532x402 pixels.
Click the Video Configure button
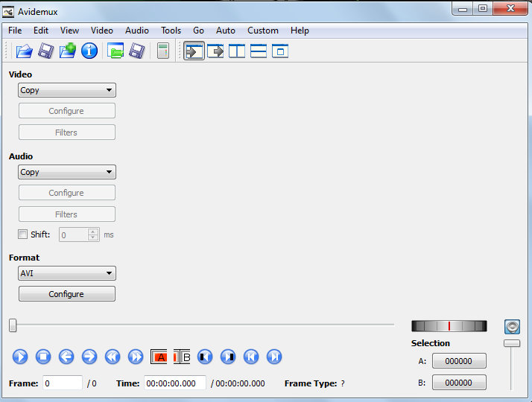point(67,111)
